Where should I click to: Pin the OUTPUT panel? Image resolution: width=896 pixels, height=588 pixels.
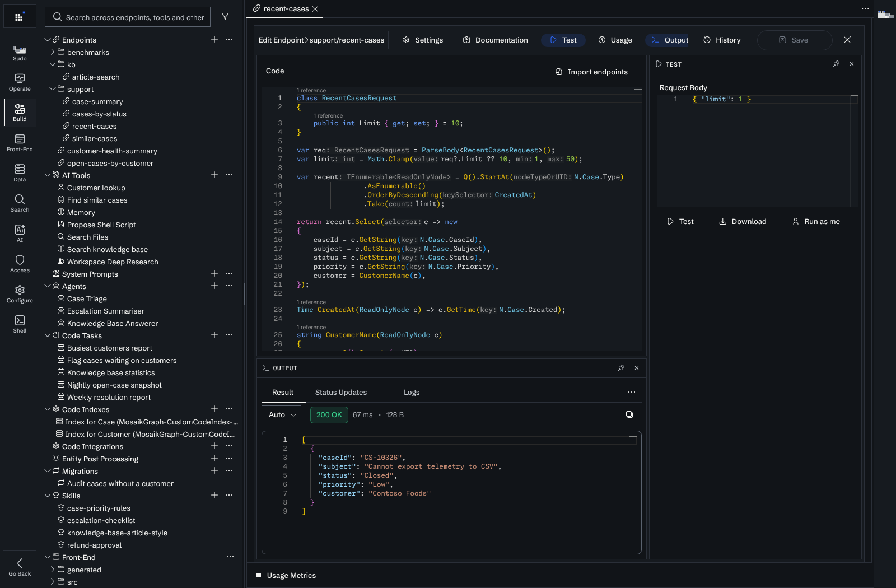point(621,368)
